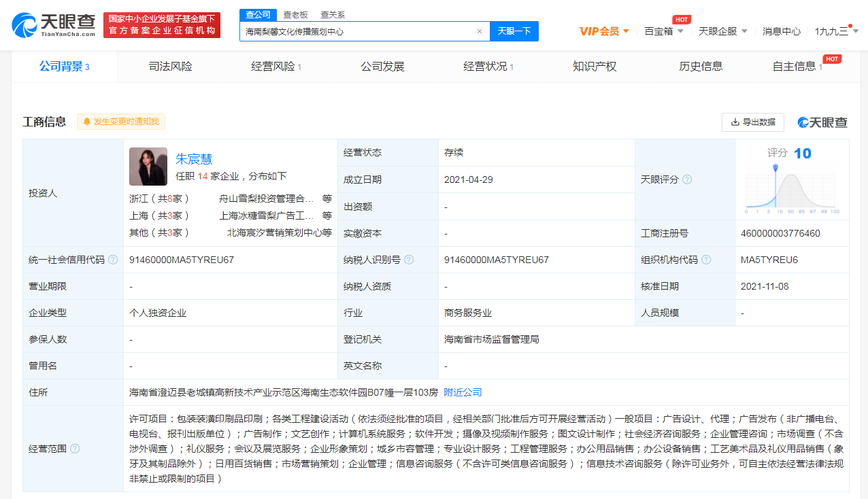The height and width of the screenshot is (499, 868).
Task: Click help icon beside 统一社会信用代码
Action: (113, 260)
